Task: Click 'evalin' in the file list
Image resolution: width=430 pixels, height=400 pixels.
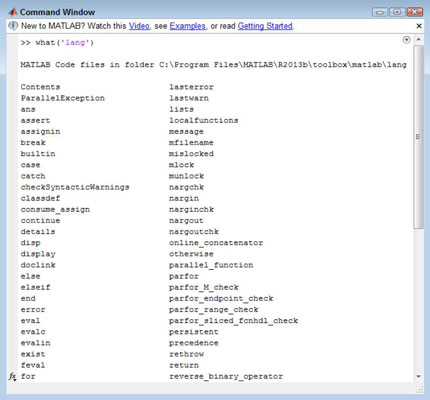Action: pos(35,343)
